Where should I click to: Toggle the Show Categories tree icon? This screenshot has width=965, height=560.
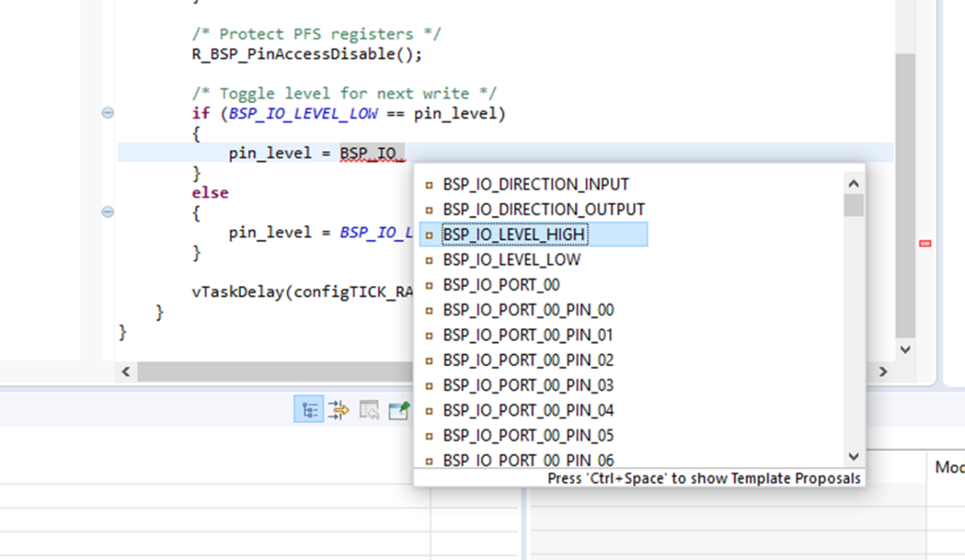[x=309, y=410]
